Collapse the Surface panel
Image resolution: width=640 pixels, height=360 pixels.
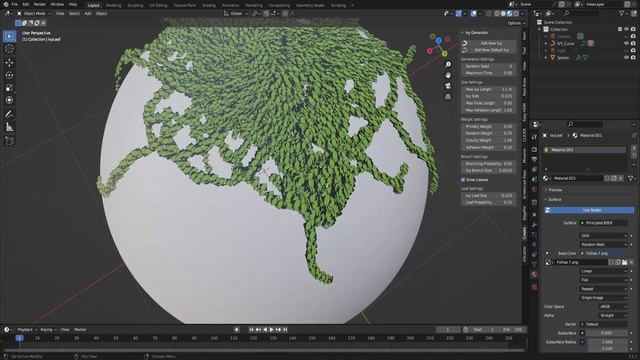(x=555, y=200)
